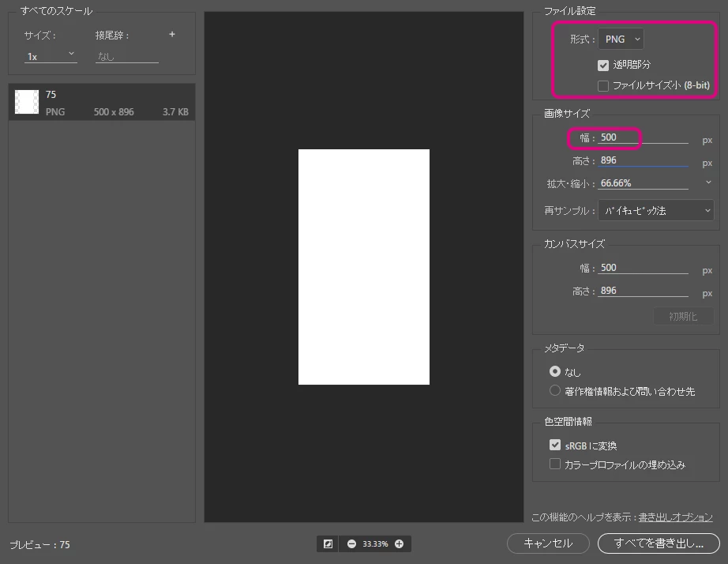
Task: Open the 再サンプル バイキュービック法 dropdown
Action: [655, 210]
